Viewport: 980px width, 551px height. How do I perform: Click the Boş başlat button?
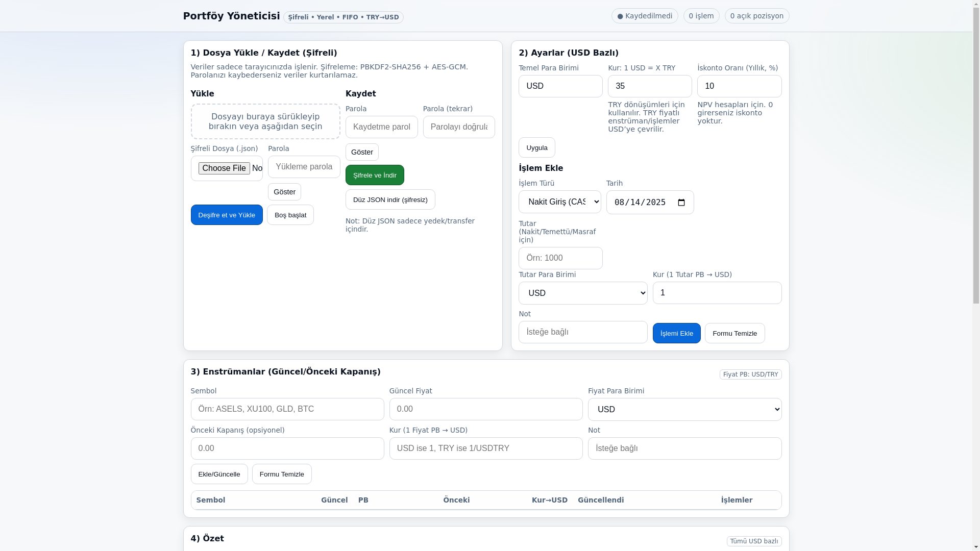(x=290, y=215)
